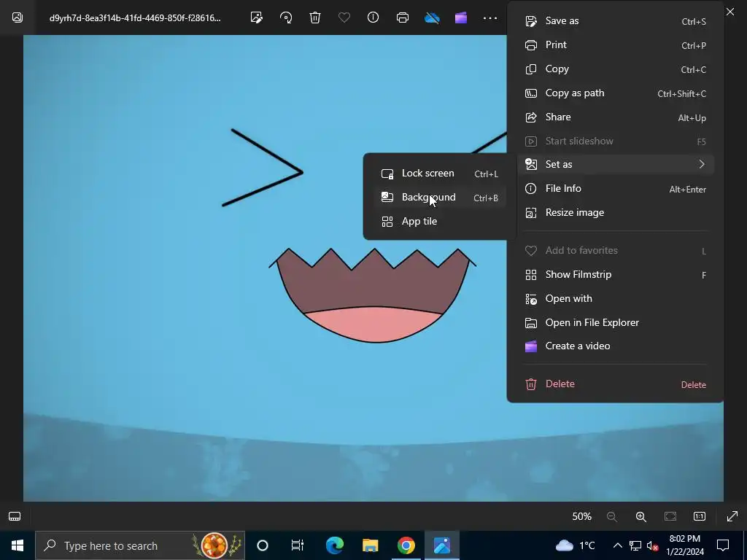Open file info via the toolbar info icon
The image size is (747, 560).
click(373, 17)
